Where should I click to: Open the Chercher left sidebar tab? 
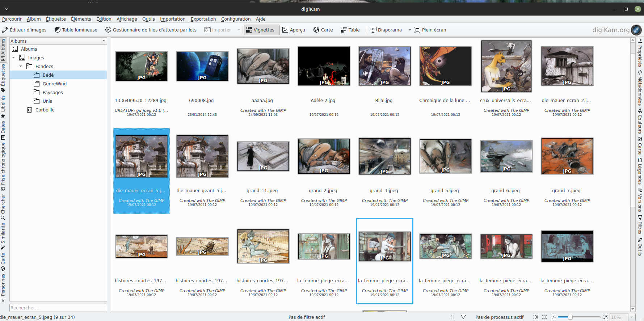coord(3,207)
